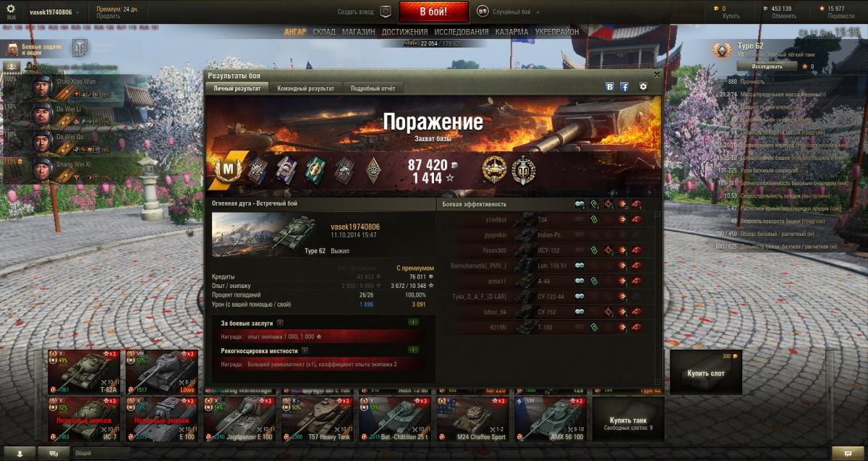868x461 pixels.
Task: Expand info for За боевые заслуги mission
Action: [280, 322]
